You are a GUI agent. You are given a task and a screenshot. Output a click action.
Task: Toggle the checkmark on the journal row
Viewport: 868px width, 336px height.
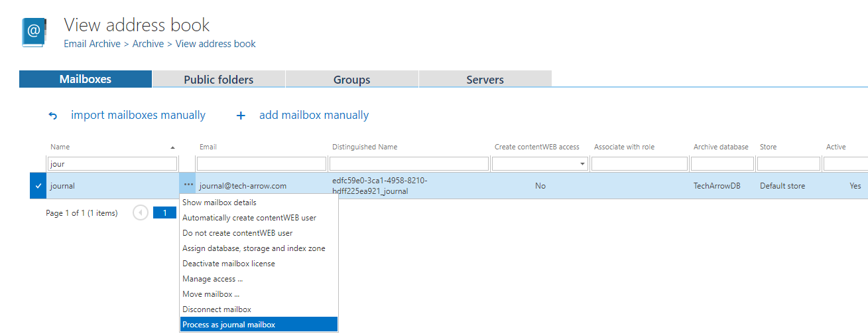pyautogui.click(x=38, y=186)
